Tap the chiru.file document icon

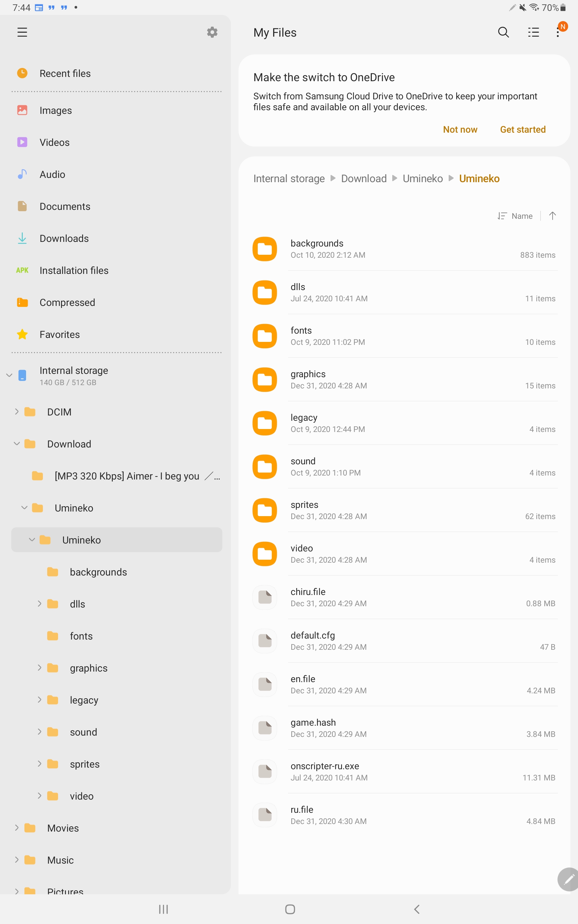265,598
